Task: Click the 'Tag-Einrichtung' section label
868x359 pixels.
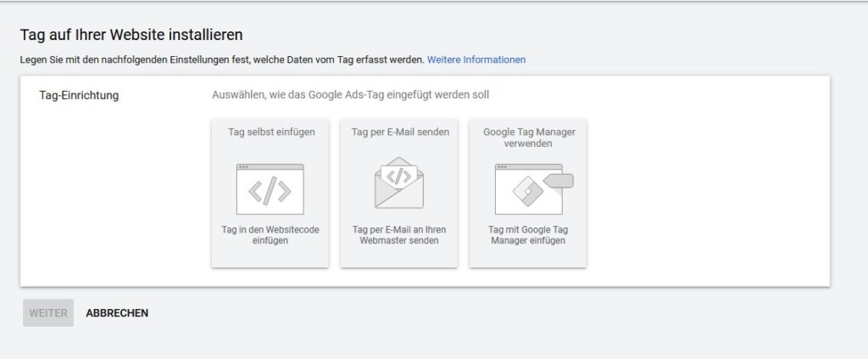Action: pos(79,95)
